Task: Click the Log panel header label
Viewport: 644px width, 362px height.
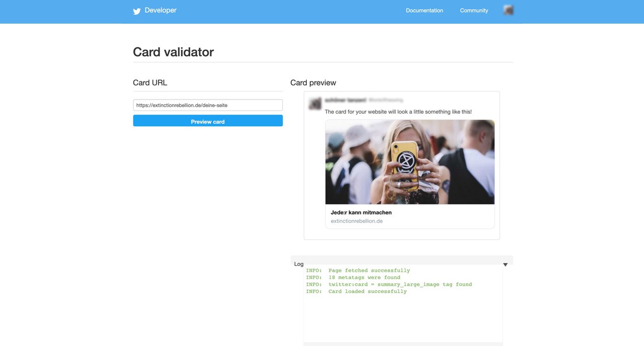Action: pyautogui.click(x=299, y=264)
